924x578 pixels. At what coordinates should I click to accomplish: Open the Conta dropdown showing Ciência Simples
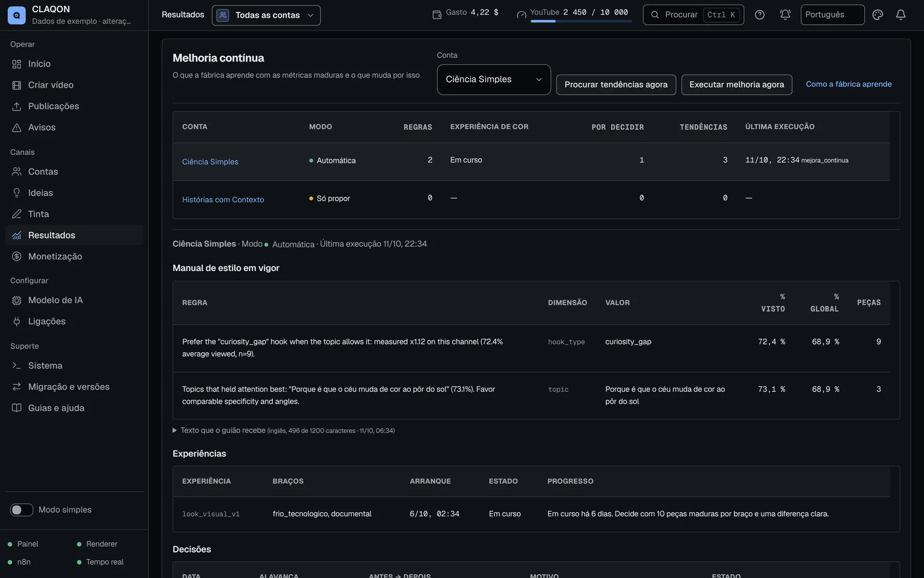[494, 80]
